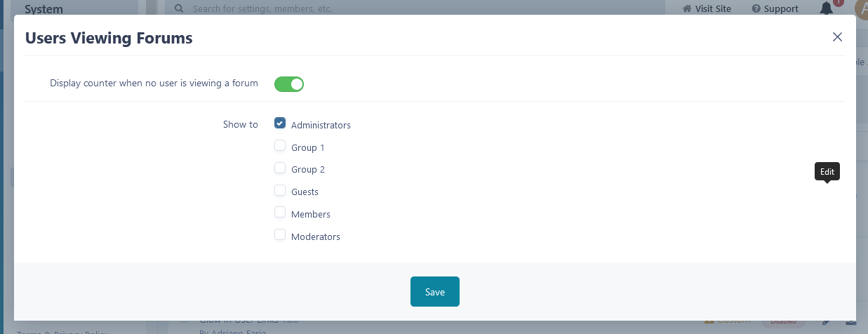Open the Visit Site link
The image size is (868, 334).
[x=712, y=9]
